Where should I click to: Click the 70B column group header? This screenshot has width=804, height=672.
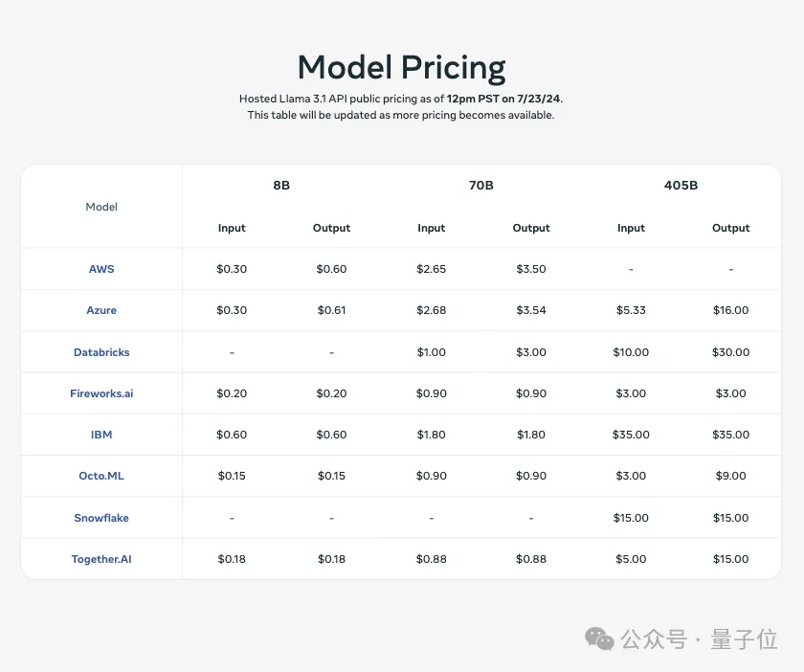tap(481, 186)
